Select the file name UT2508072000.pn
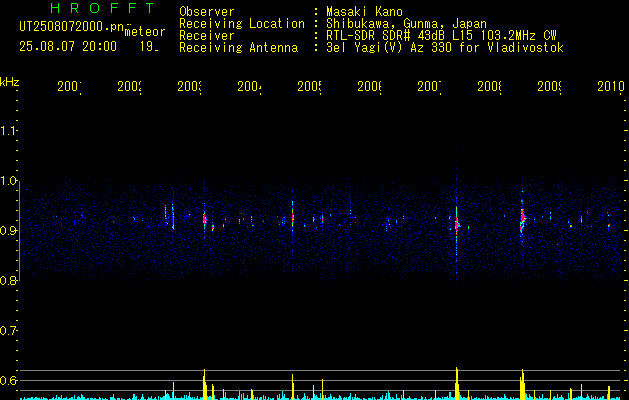Image resolution: width=629 pixels, height=400 pixels. (x=71, y=27)
